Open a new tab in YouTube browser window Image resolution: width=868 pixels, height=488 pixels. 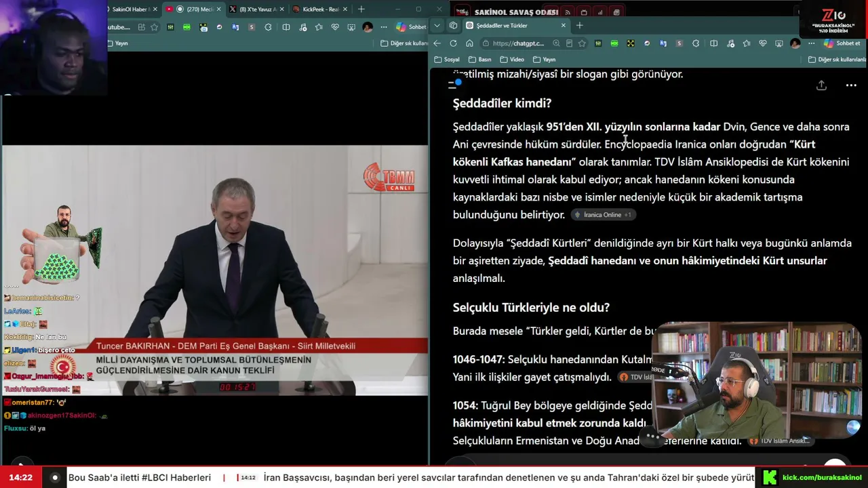(x=361, y=9)
